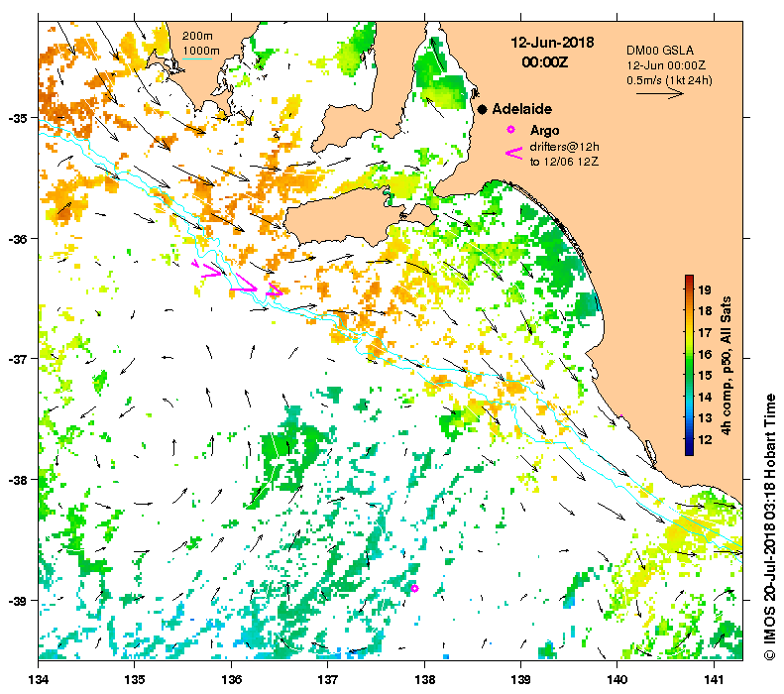The width and height of the screenshot is (784, 694).
Task: Click the 12 degree colorbar label
Action: [x=705, y=440]
